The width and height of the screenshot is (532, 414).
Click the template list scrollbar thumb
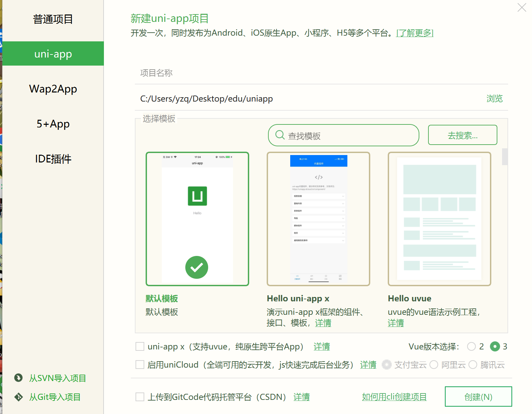[x=505, y=157]
